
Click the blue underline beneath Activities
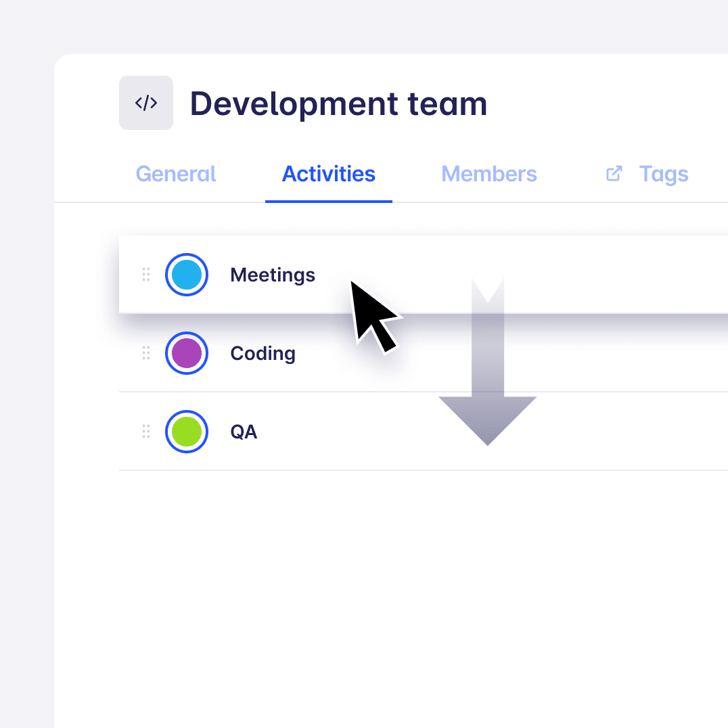coord(329,202)
